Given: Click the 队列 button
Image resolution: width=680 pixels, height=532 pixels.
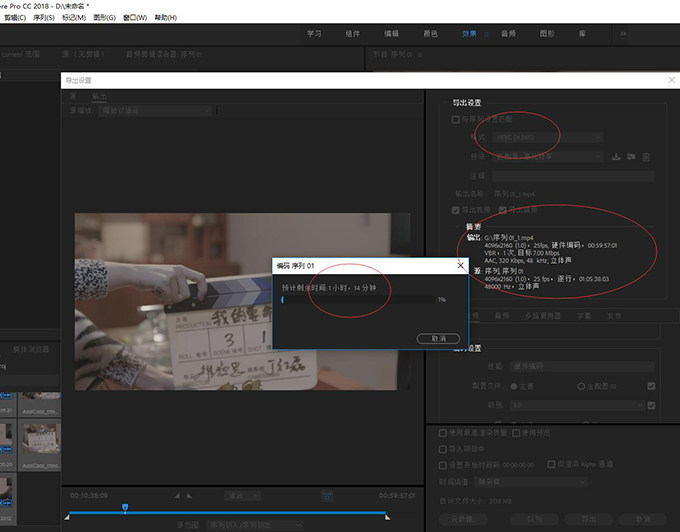Looking at the screenshot, I should point(534,519).
